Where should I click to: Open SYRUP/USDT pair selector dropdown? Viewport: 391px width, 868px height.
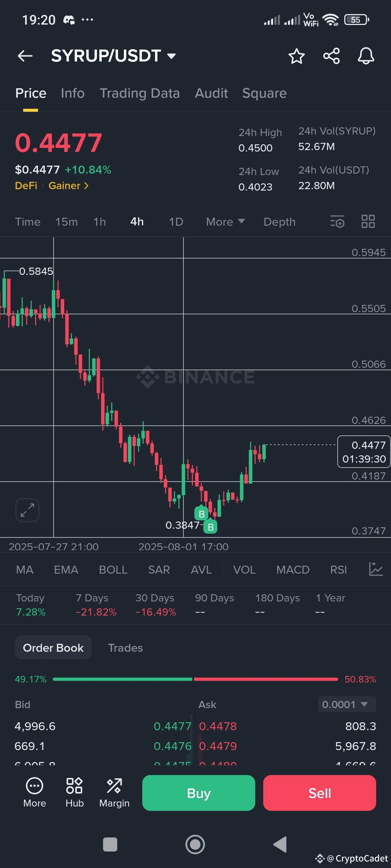113,56
